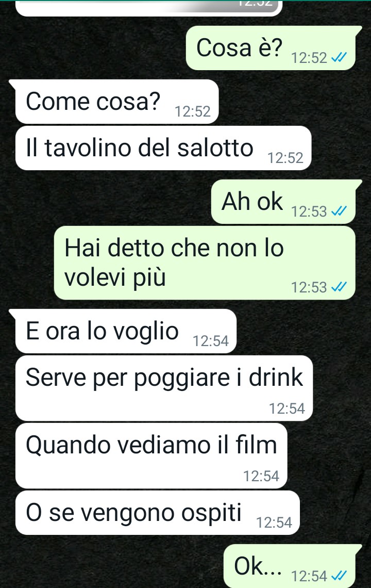
Task: Tap the 12:54 timestamp on 'E ora lo voglio'
Action: [x=211, y=341]
